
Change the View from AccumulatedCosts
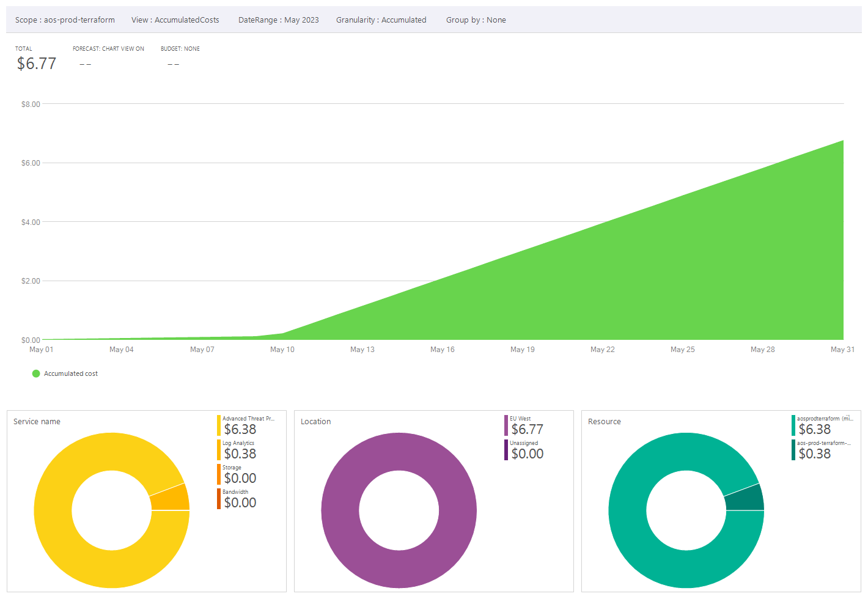point(175,20)
